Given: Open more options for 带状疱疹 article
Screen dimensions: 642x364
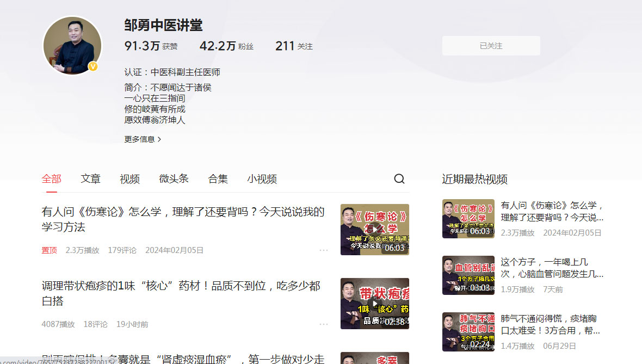Looking at the screenshot, I should (x=324, y=324).
